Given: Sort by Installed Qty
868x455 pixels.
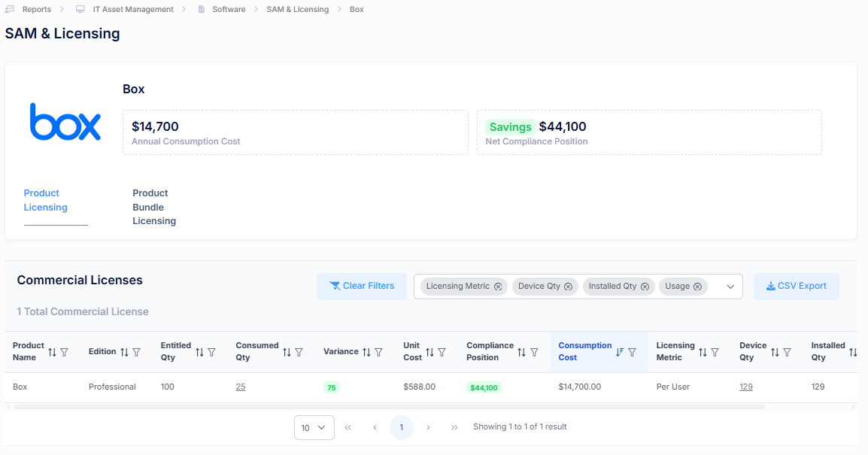Looking at the screenshot, I should (x=853, y=352).
